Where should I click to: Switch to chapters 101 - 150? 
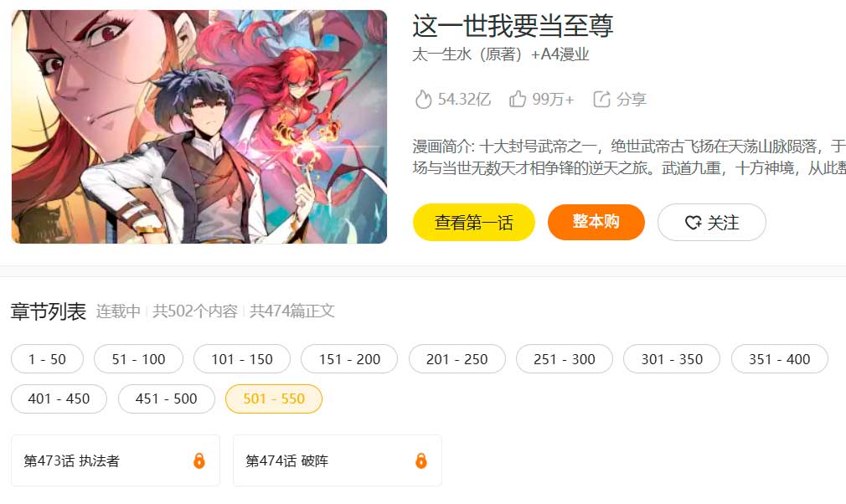click(x=242, y=359)
